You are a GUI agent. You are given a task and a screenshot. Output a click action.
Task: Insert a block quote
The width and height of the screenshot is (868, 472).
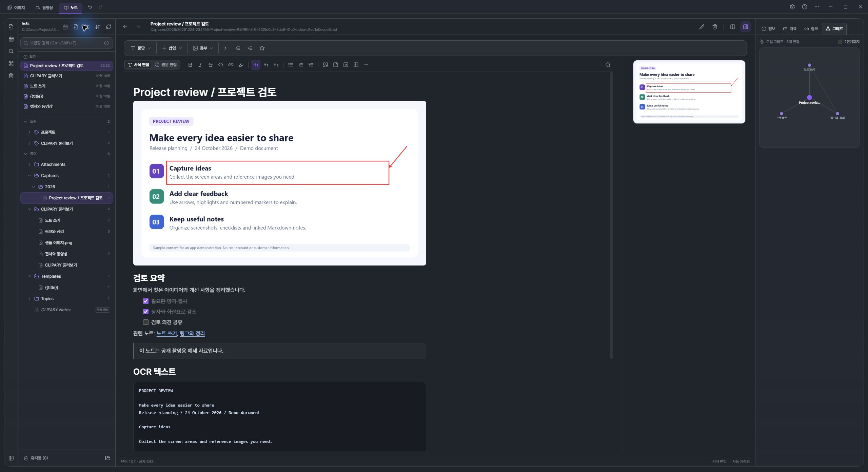click(325, 65)
